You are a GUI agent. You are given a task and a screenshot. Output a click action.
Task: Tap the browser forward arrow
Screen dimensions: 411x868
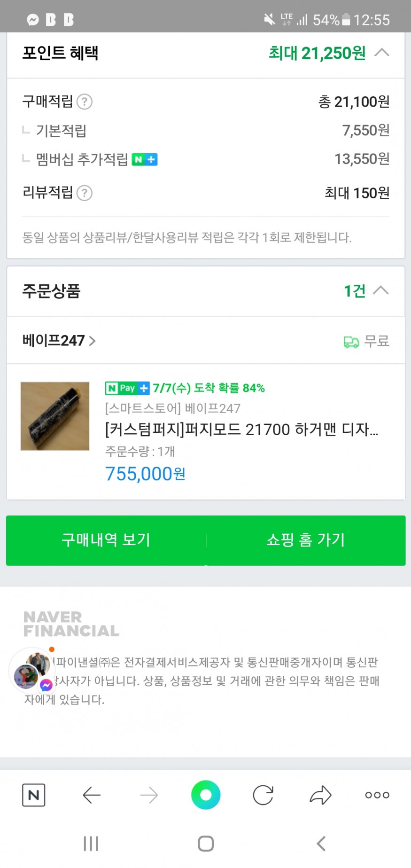149,795
